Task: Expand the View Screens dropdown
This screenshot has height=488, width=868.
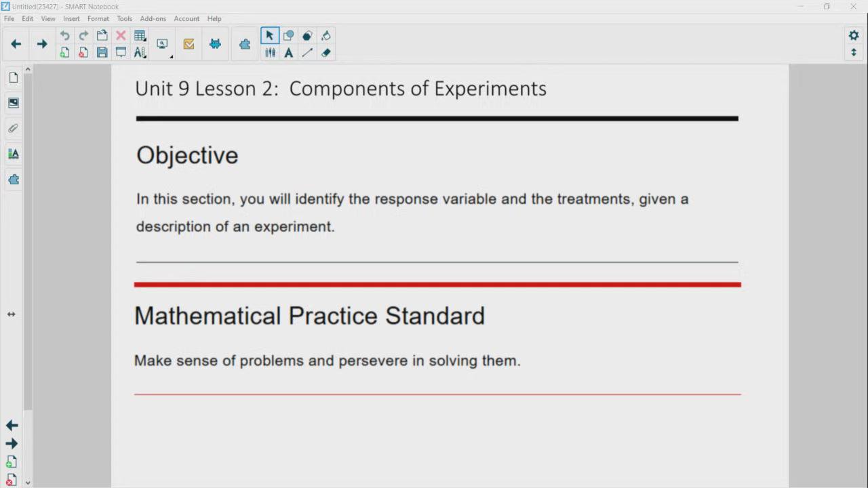Action: click(163, 44)
